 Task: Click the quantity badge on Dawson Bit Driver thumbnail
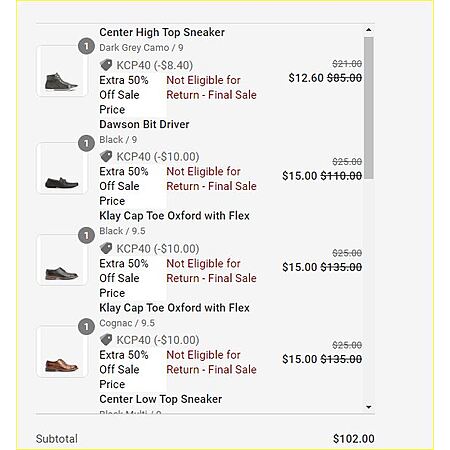[86, 144]
